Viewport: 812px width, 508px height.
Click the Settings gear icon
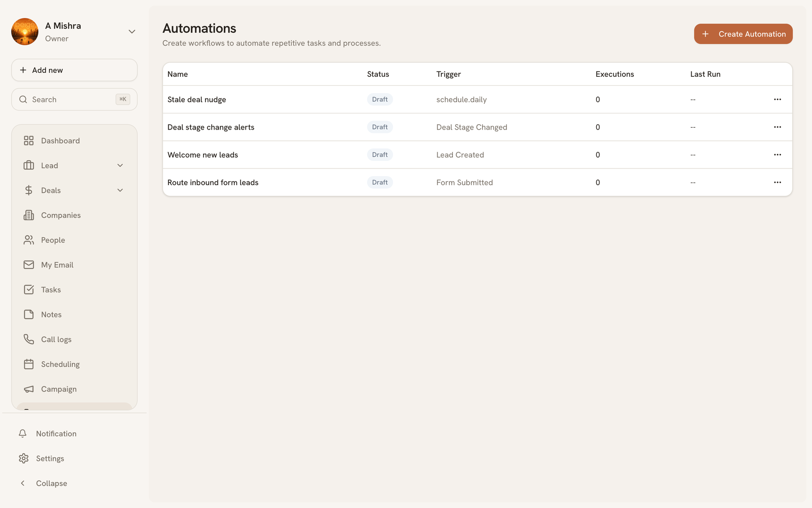point(23,458)
